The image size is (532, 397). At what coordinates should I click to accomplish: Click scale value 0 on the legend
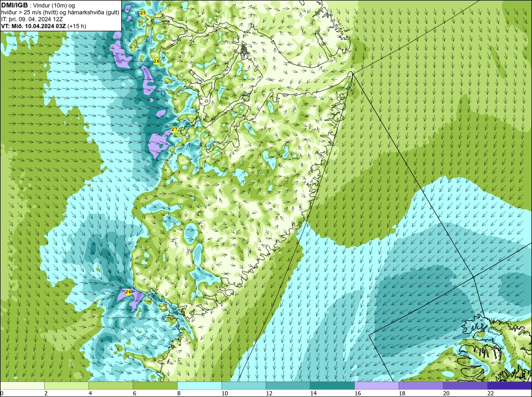tap(2, 393)
